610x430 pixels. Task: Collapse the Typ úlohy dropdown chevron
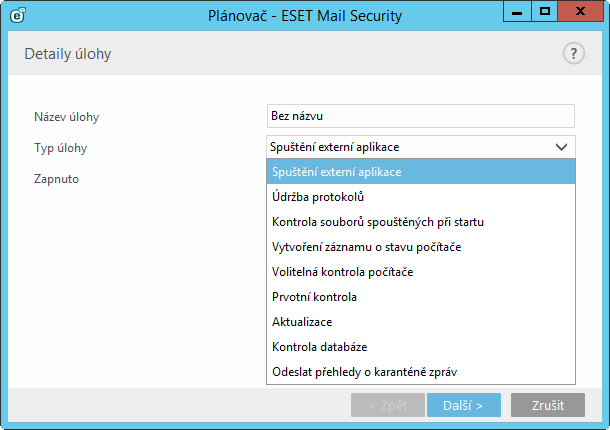561,147
